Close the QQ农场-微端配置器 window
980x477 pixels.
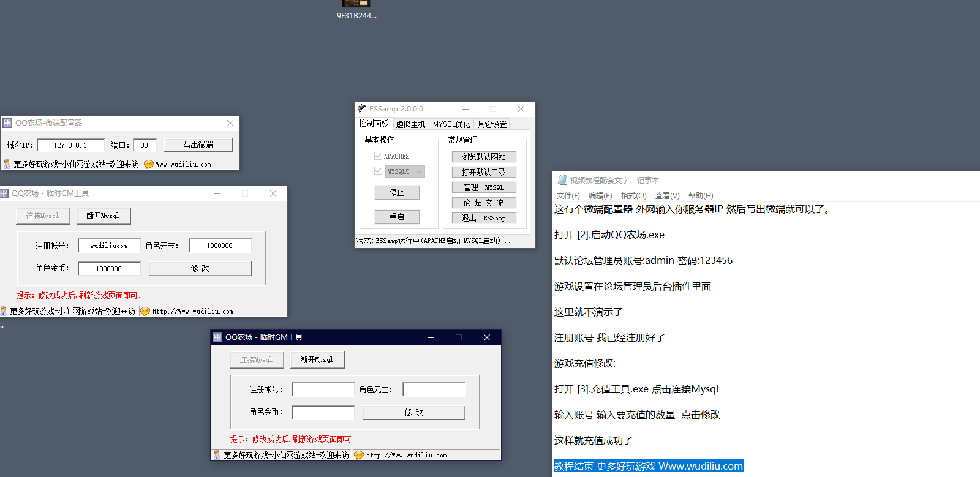tap(230, 123)
